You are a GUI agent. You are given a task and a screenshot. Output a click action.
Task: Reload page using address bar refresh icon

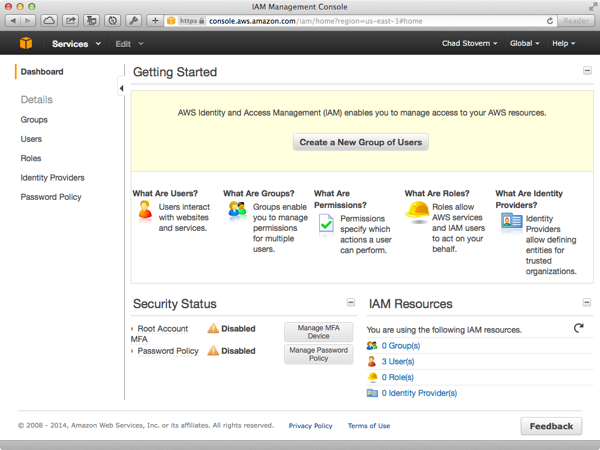tap(550, 21)
